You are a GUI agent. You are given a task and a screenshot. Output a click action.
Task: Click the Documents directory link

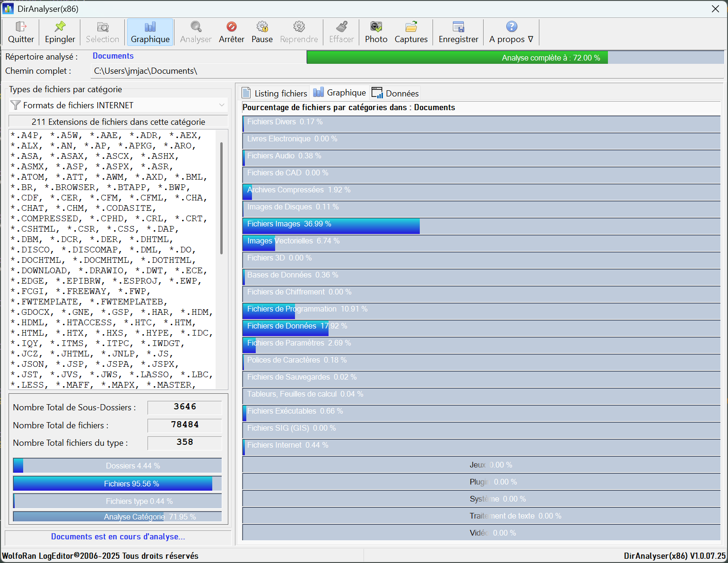coord(113,56)
